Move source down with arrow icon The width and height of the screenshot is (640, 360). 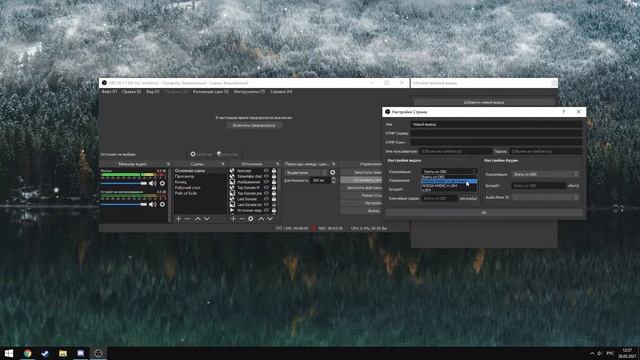(270, 219)
